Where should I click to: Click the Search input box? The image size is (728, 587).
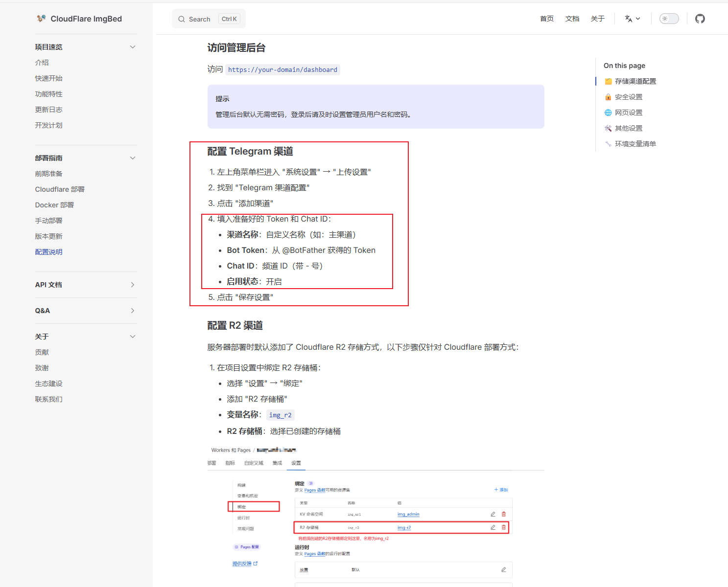(x=209, y=19)
